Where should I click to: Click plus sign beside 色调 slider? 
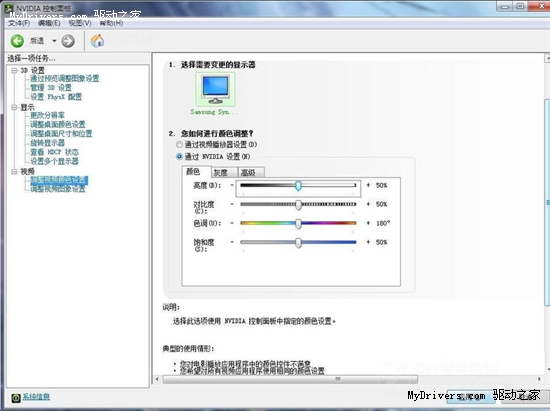click(368, 223)
